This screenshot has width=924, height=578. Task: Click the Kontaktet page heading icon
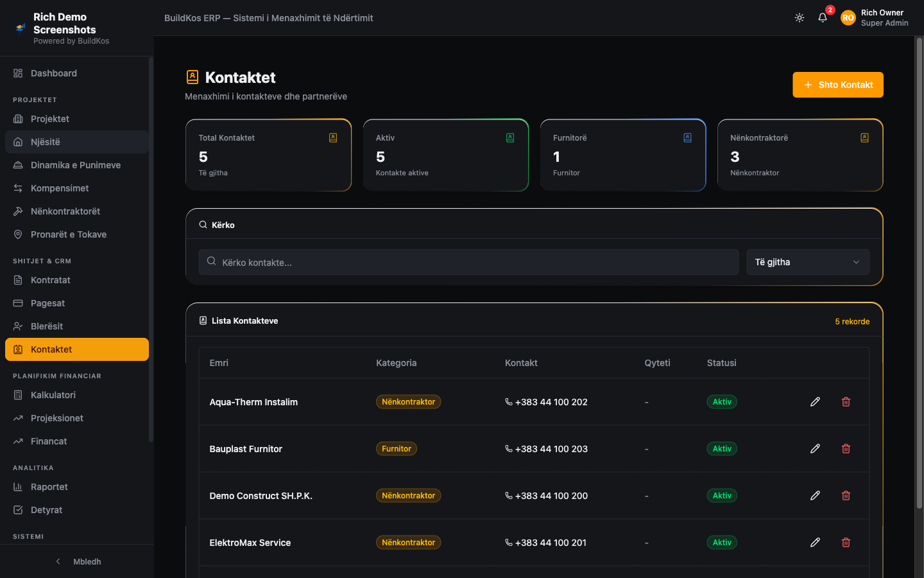193,77
